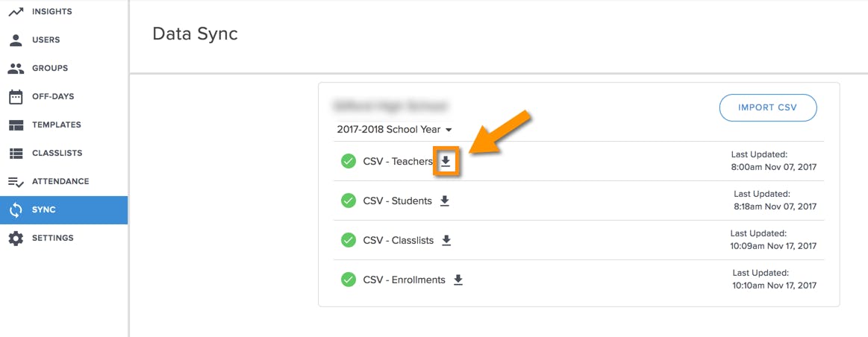Screen dimensions: 868x337
Task: Expand the 2017-2018 School Year dropdown
Action: pyautogui.click(x=394, y=130)
